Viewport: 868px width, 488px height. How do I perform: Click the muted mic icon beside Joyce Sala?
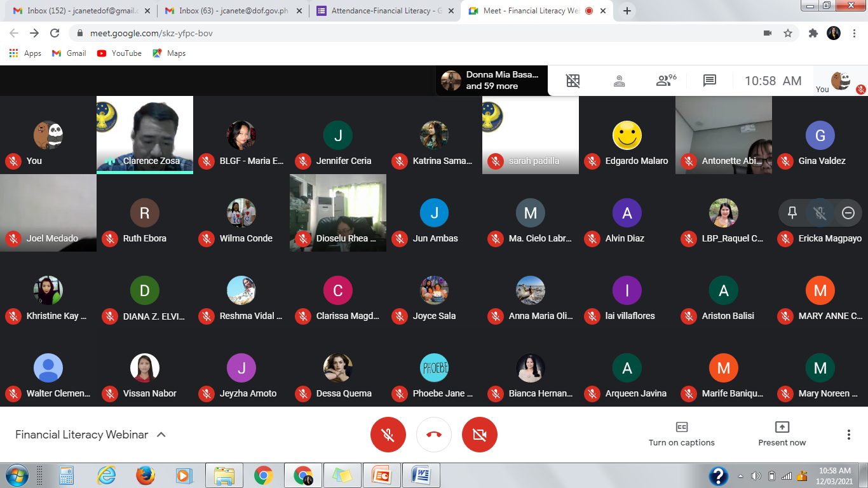400,316
